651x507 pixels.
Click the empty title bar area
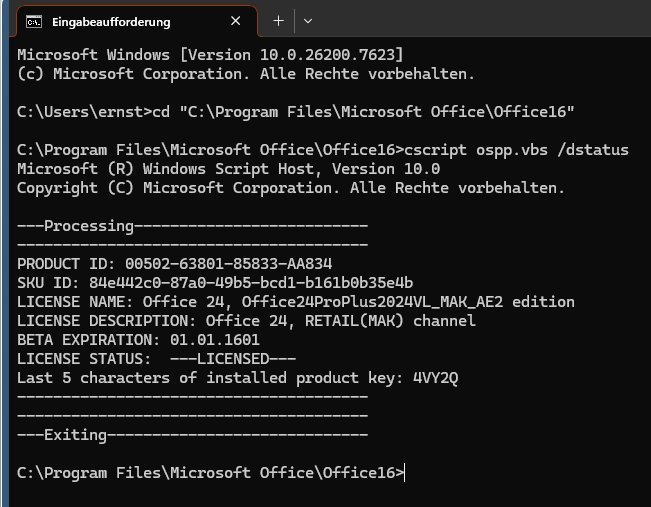click(482, 18)
